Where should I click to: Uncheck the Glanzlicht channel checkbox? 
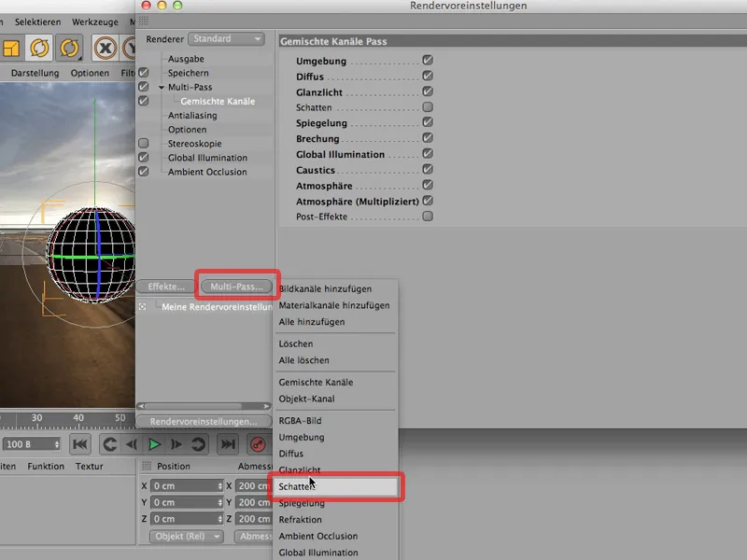(428, 91)
